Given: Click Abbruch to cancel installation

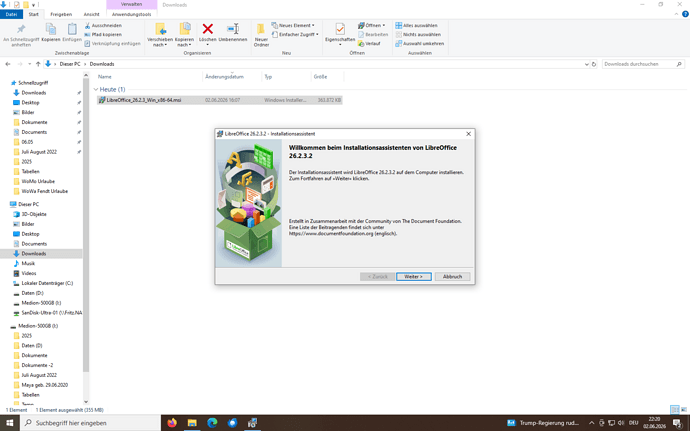Looking at the screenshot, I should pyautogui.click(x=452, y=276).
